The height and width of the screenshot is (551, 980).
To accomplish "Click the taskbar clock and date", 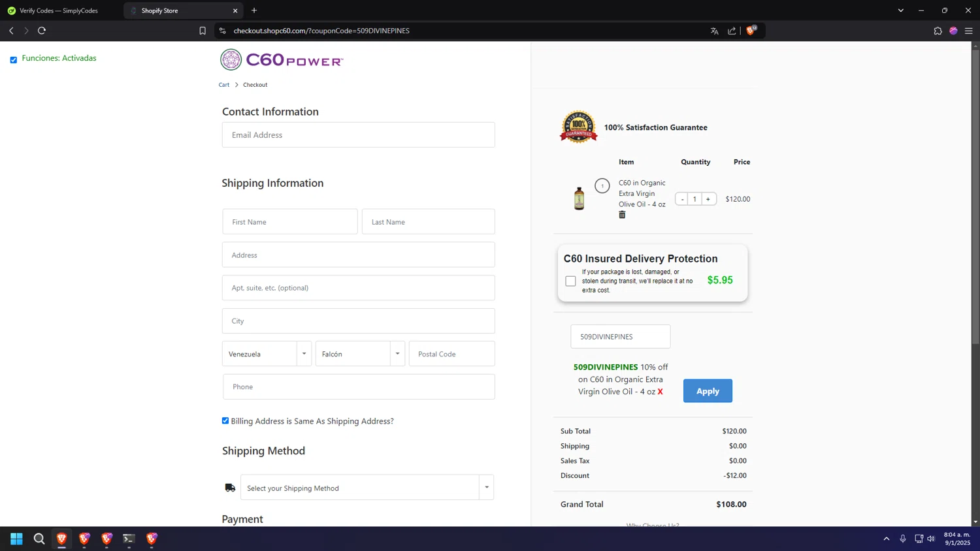I will [956, 539].
